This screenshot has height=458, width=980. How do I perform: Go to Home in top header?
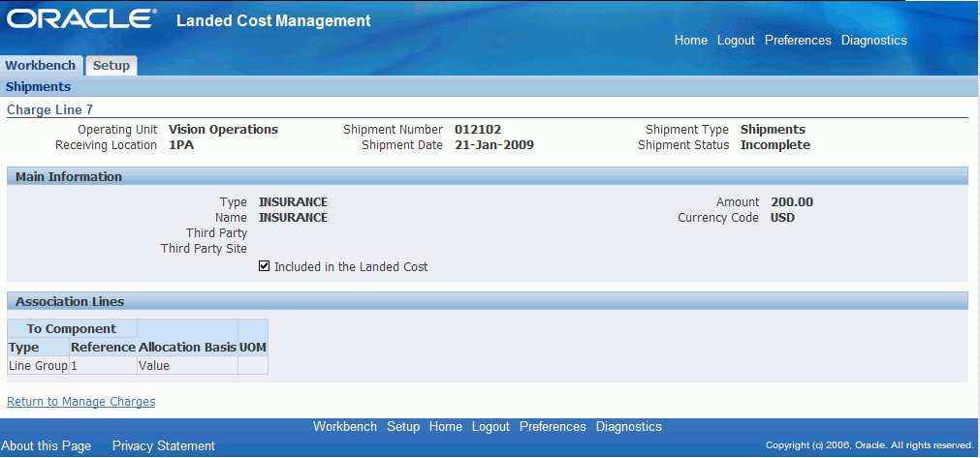point(690,41)
